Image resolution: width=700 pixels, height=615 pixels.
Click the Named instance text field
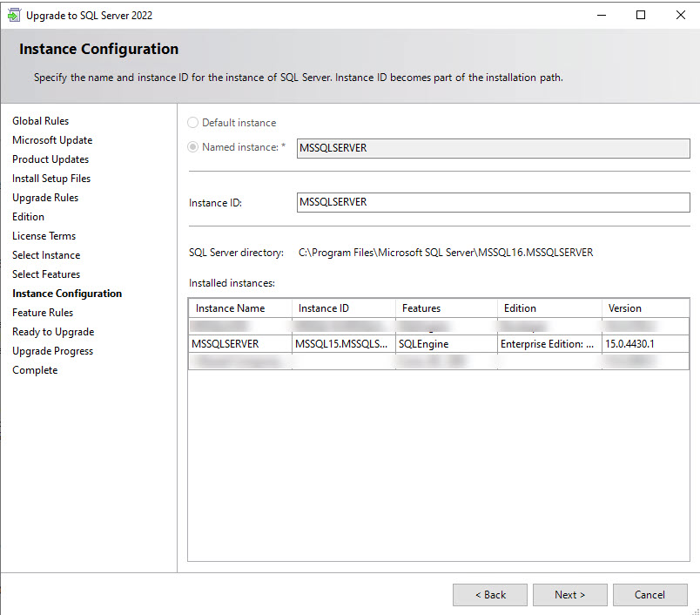coord(493,148)
